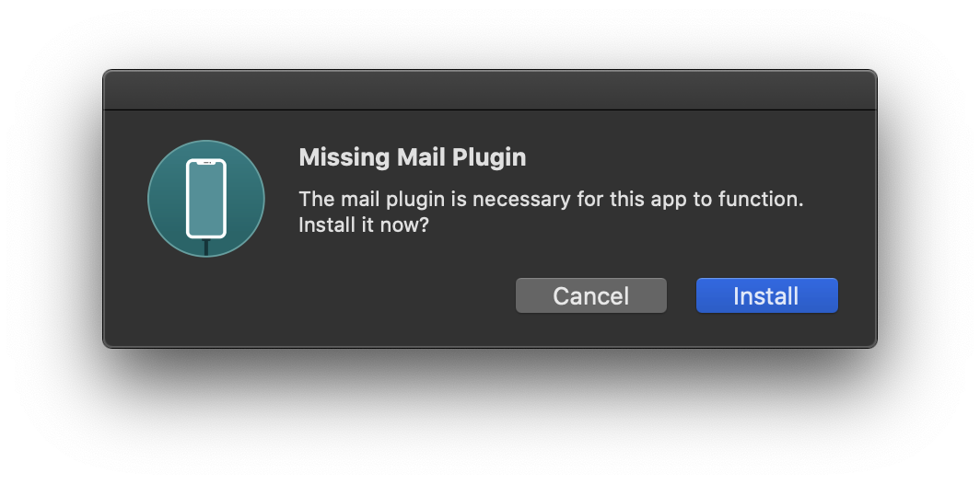
Task: Click the Missing Mail Plugin heading
Action: coord(412,157)
